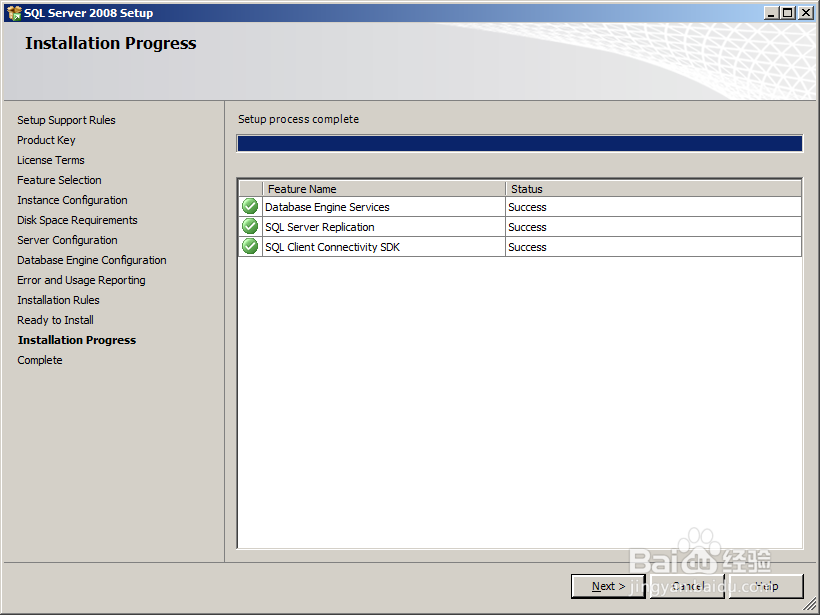
Task: Click the SQL Server Replication feature name
Action: point(320,227)
